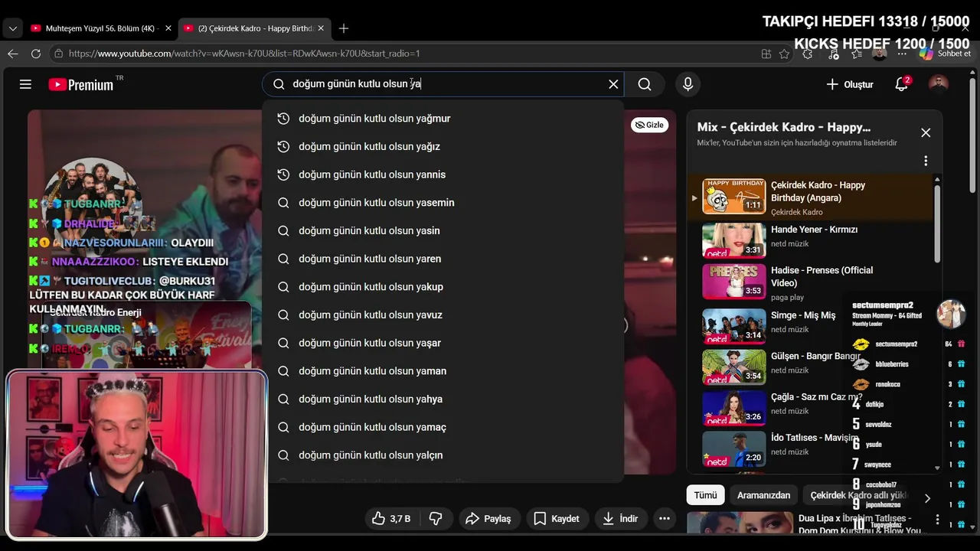Share video with Paylaş button
The width and height of the screenshot is (980, 551).
click(x=488, y=519)
